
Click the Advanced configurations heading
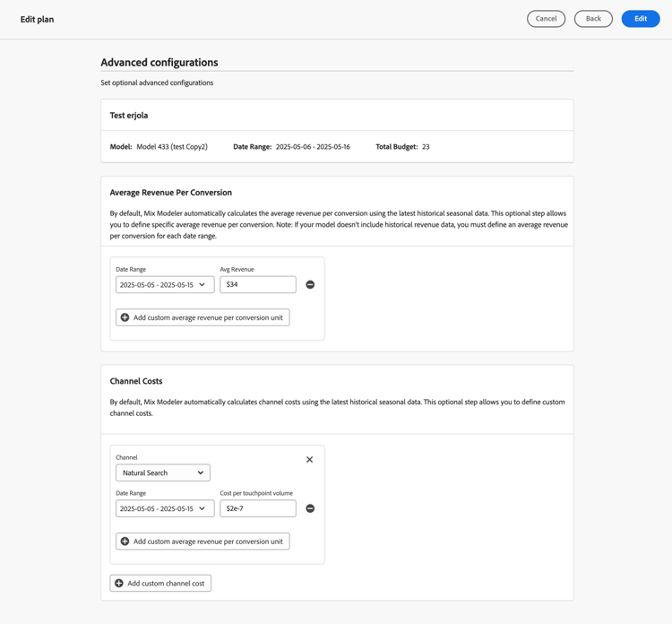point(159,63)
